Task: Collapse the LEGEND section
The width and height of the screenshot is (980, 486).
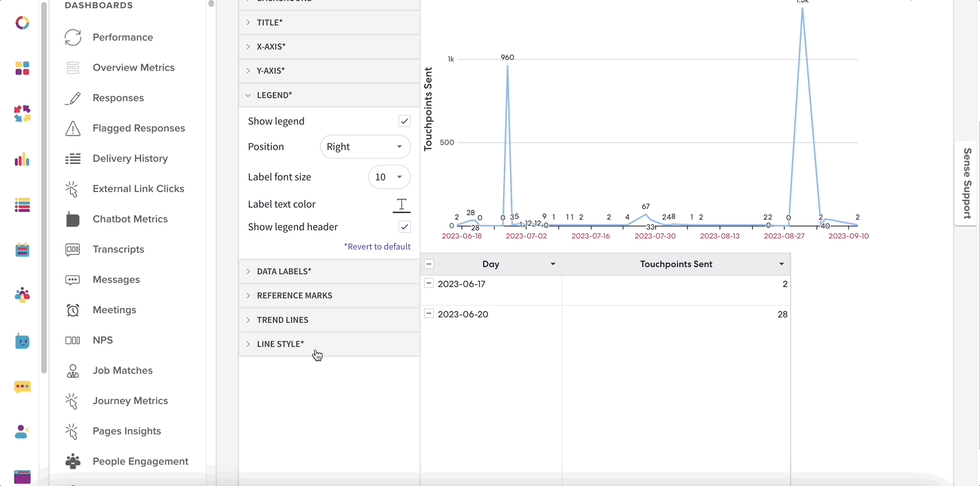Action: click(x=329, y=95)
